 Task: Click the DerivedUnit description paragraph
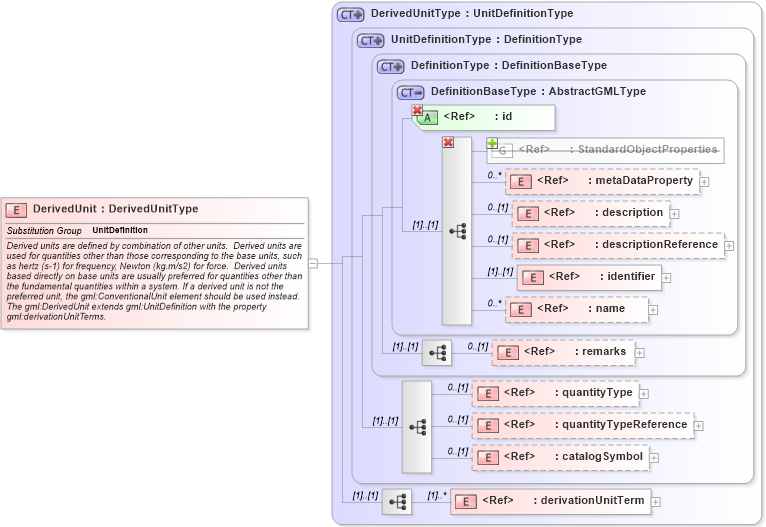[154, 281]
